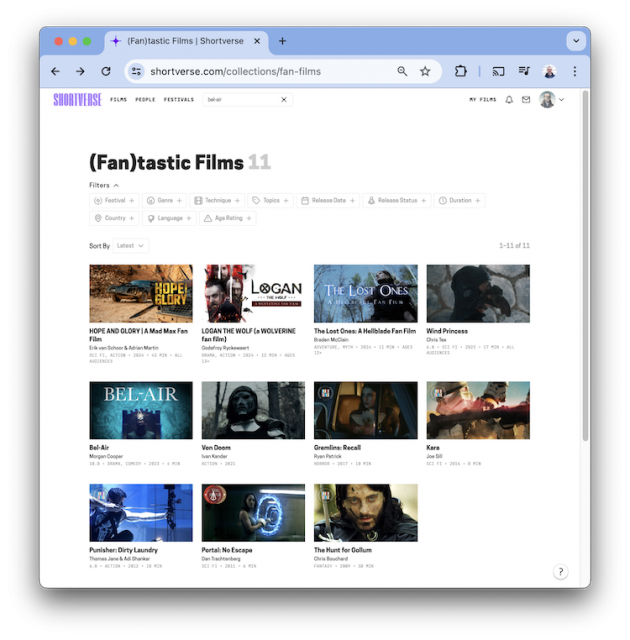Add a Topics filter

pyautogui.click(x=271, y=200)
